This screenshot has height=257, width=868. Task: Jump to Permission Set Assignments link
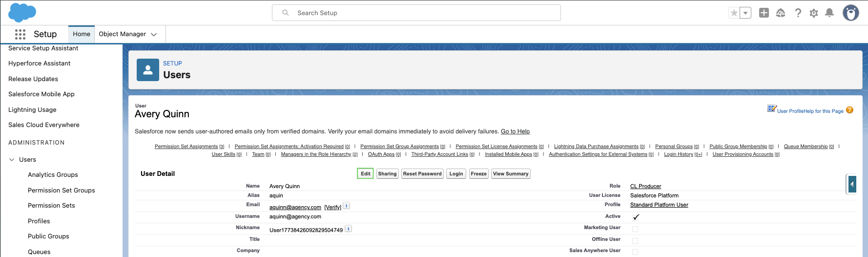(x=189, y=147)
